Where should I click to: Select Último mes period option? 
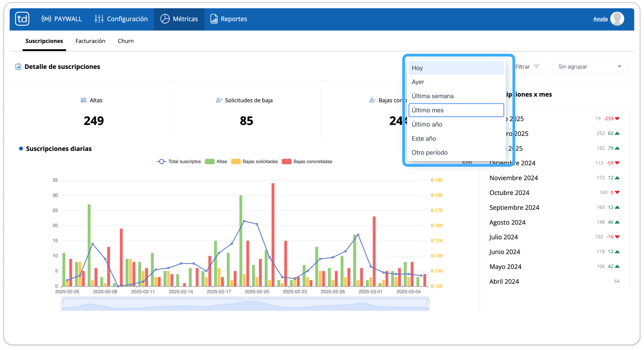456,110
